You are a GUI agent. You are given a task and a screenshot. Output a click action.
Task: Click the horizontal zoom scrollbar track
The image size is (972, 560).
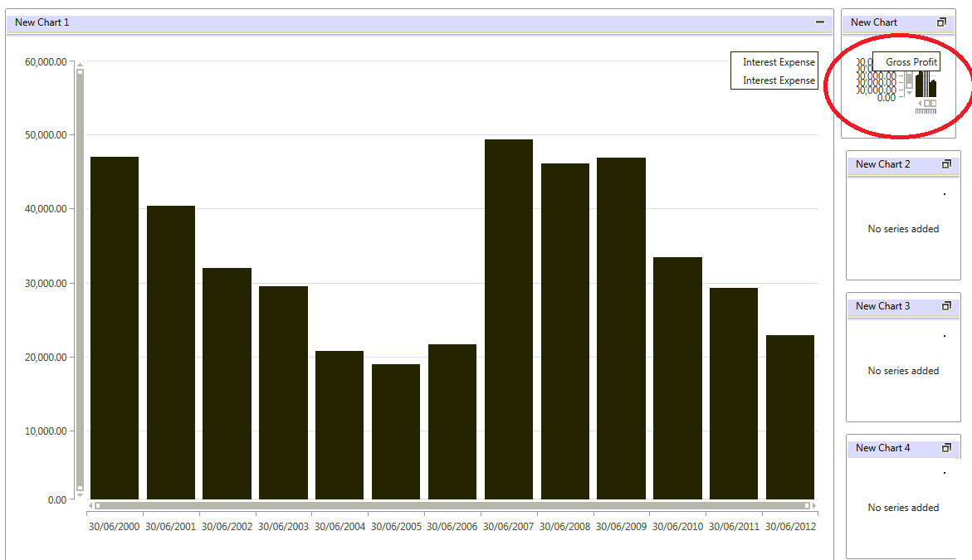tap(452, 506)
